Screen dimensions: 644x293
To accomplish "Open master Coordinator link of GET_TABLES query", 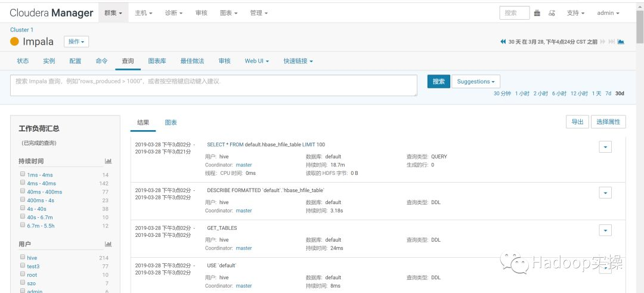I will pos(243,248).
